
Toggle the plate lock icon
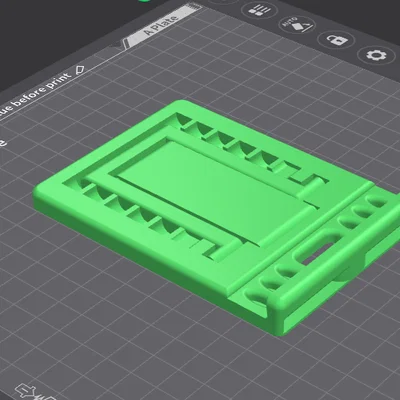[x=337, y=40]
